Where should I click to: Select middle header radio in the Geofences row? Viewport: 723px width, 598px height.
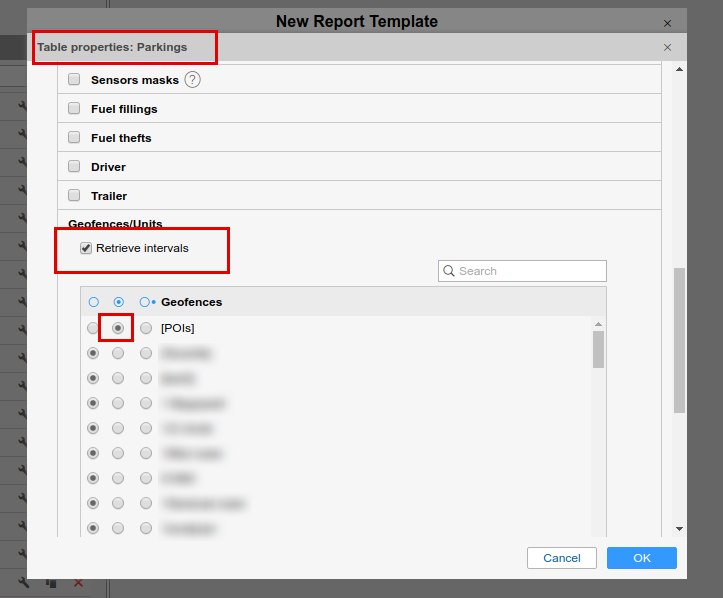(119, 302)
